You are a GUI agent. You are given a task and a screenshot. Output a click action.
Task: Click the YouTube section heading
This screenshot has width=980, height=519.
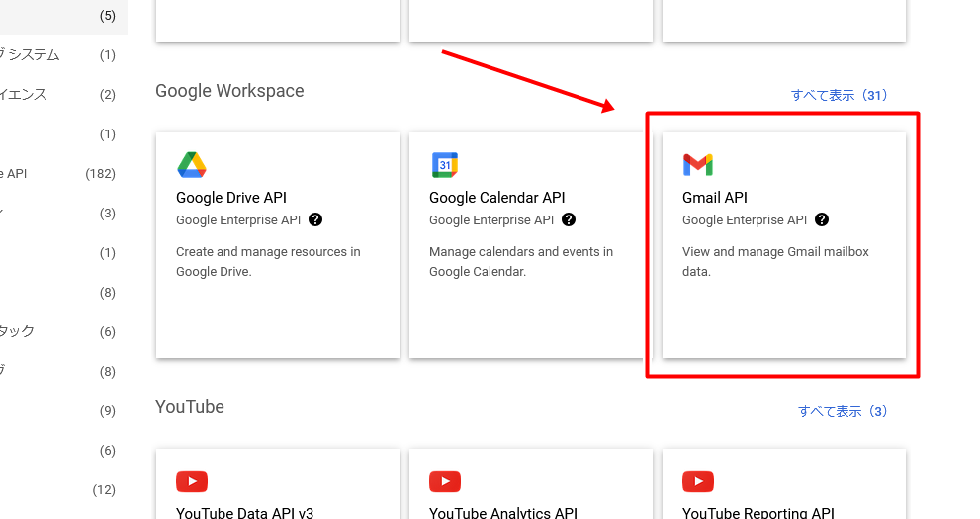coord(190,407)
